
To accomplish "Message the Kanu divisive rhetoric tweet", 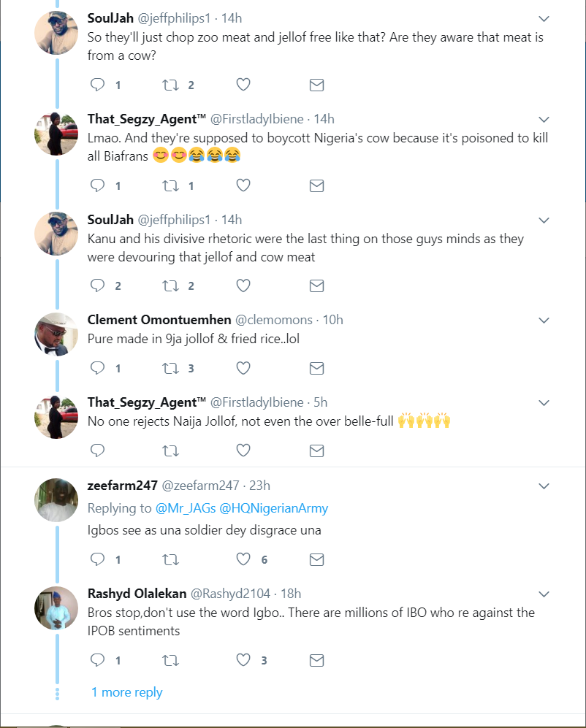I will tap(316, 286).
